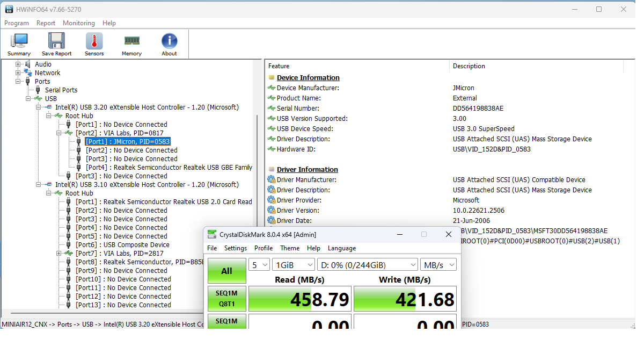Click the driver version 10.0.22621.2506 value

(479, 211)
